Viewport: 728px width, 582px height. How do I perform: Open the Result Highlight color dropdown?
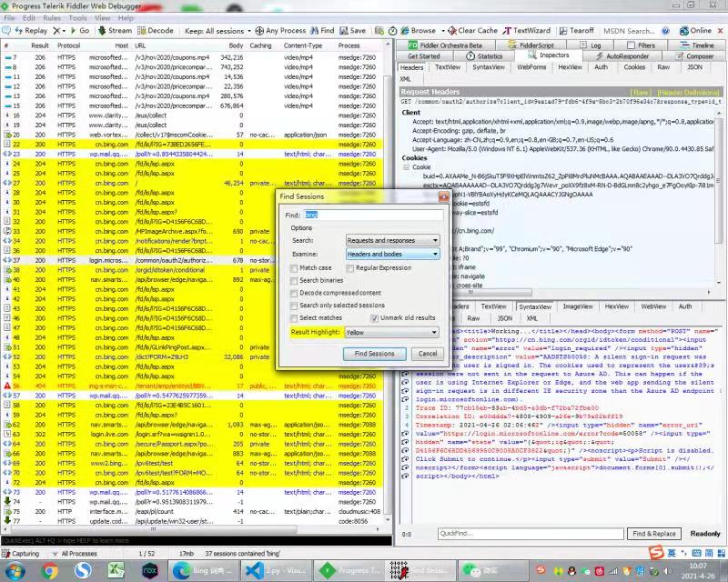pyautogui.click(x=392, y=333)
